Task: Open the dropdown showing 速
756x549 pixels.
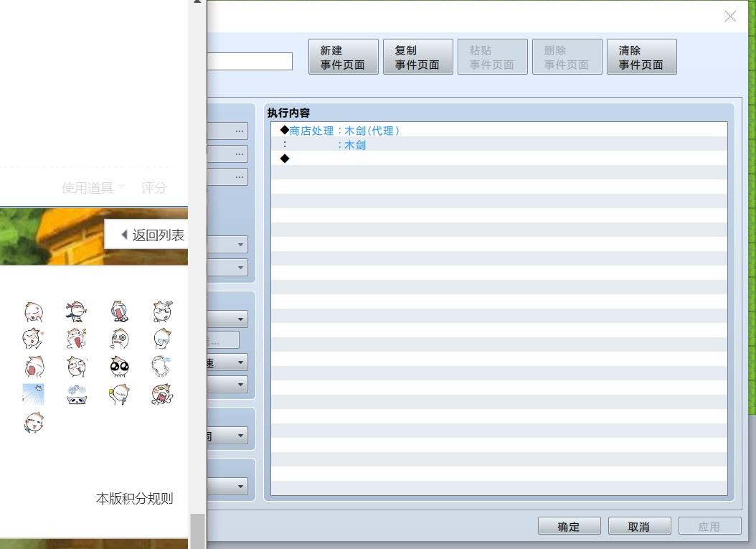Action: [x=227, y=362]
